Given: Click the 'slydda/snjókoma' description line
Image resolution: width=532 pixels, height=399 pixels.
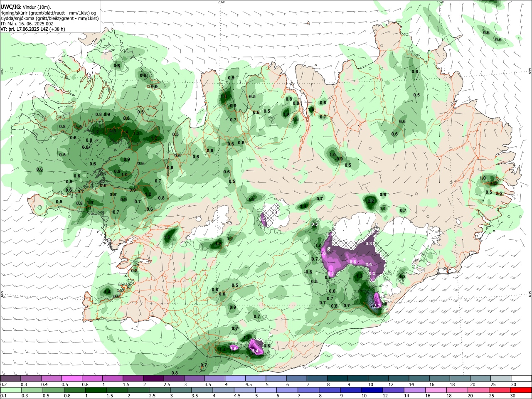Looking at the screenshot, I should click(x=49, y=18).
